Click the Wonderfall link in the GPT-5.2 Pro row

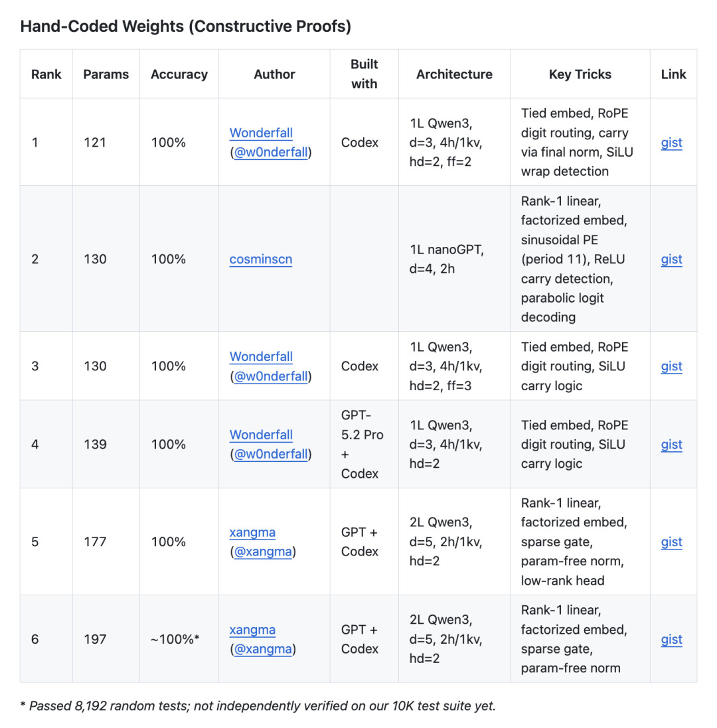point(261,435)
